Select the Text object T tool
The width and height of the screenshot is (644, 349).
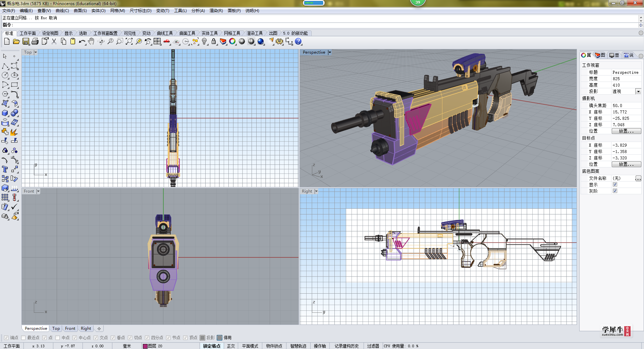click(x=5, y=169)
